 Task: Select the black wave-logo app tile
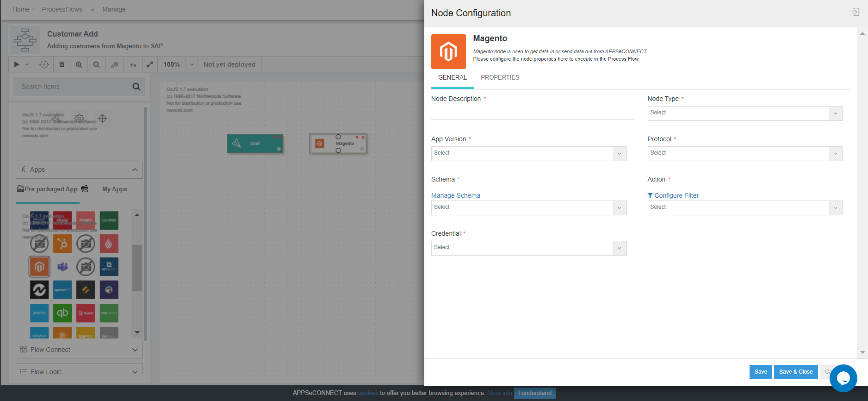coord(39,290)
